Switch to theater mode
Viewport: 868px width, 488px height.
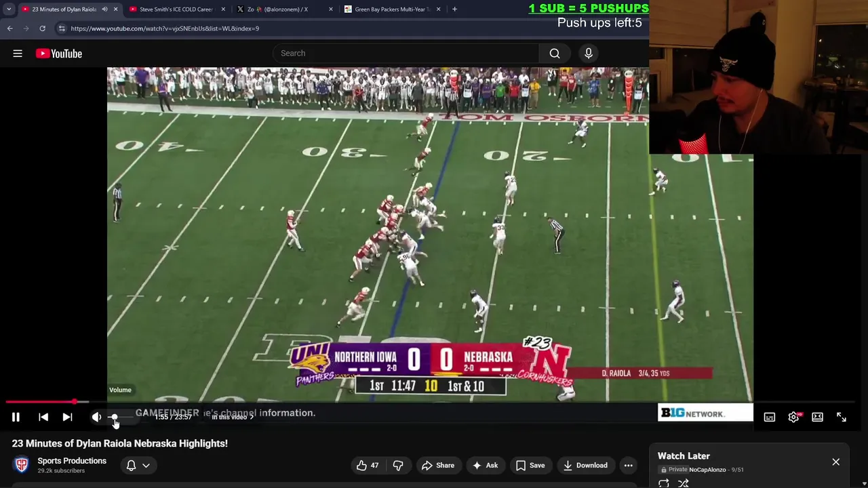point(817,418)
